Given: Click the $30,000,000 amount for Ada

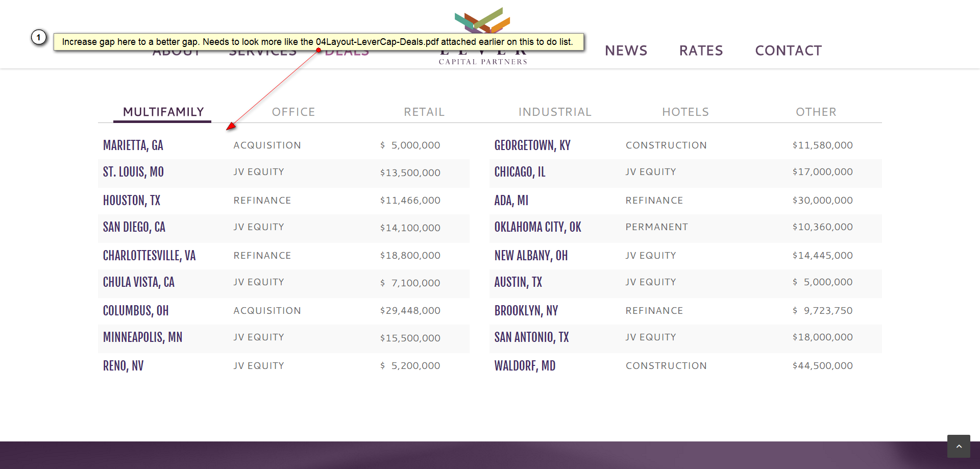Looking at the screenshot, I should click(x=823, y=201).
